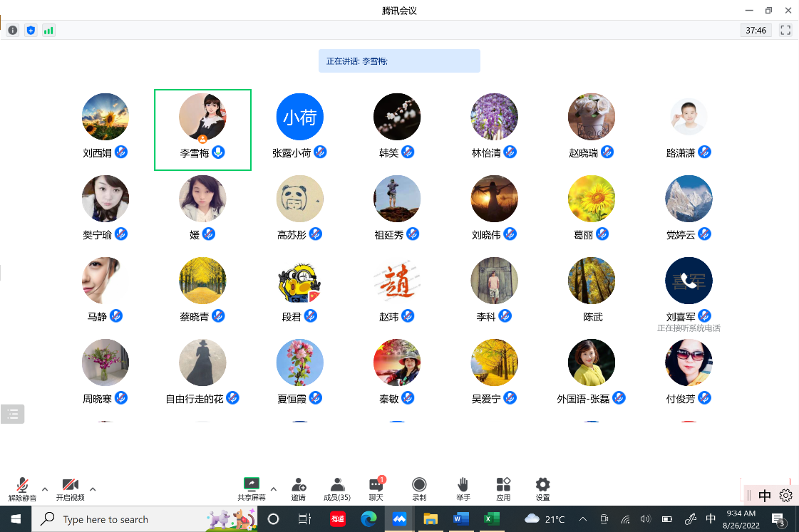Click 共享屏幕 to share screen

(251, 489)
